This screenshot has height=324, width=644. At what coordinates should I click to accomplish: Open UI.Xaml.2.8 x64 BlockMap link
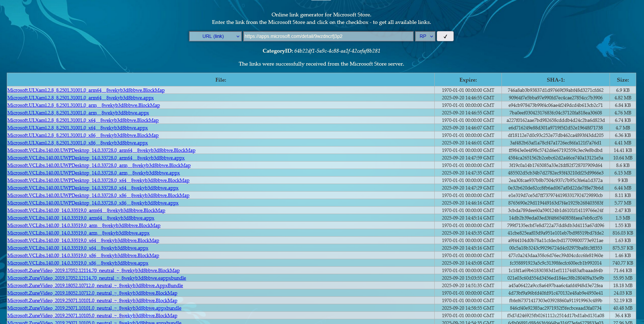(x=83, y=120)
